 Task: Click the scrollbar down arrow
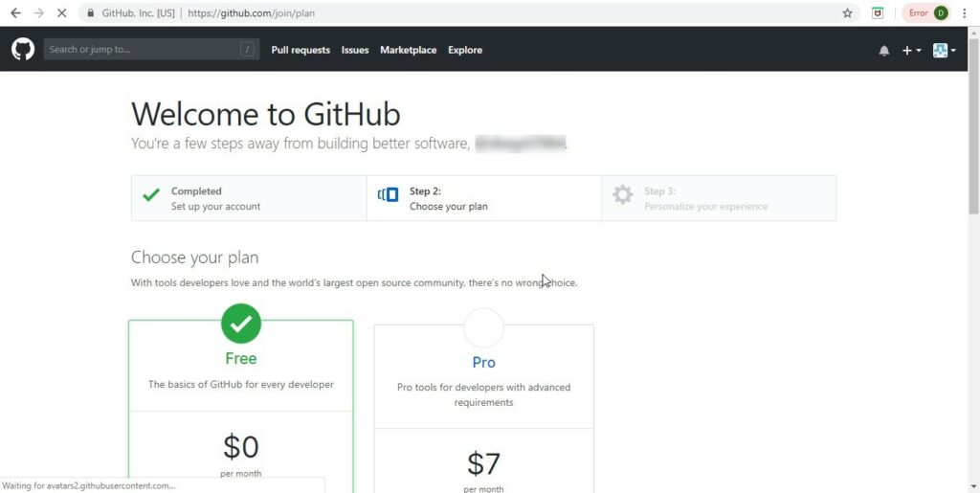(973, 486)
